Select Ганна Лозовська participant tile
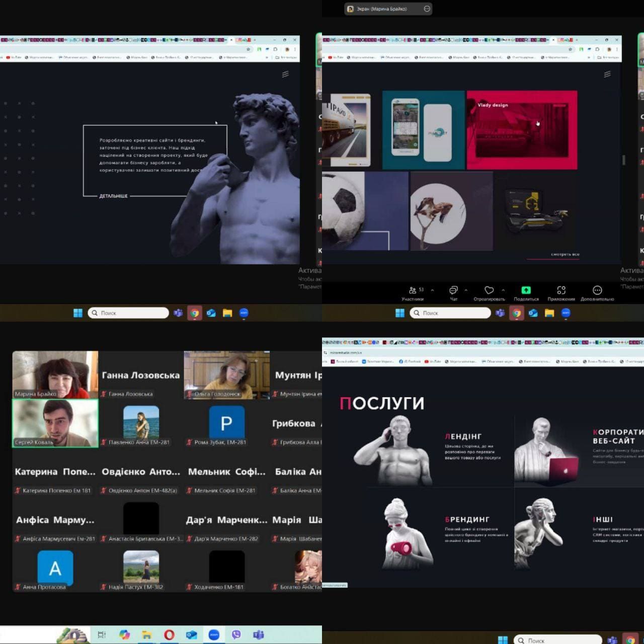This screenshot has width=644, height=644. pos(141,375)
